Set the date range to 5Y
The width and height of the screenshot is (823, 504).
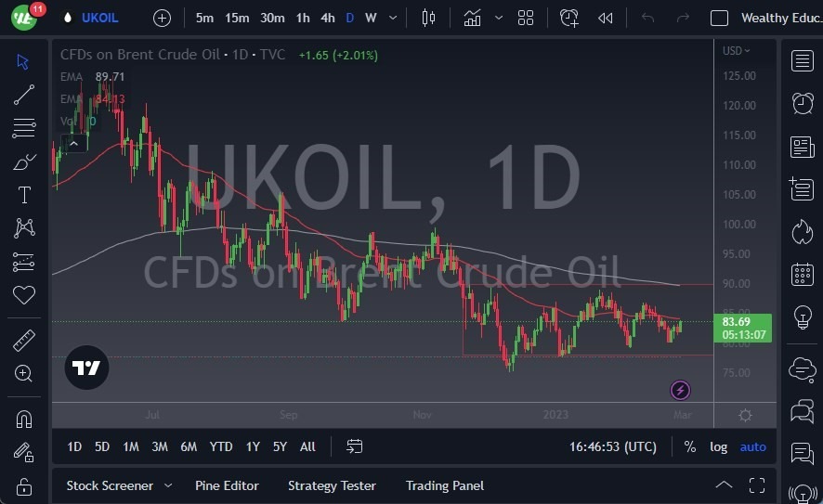pyautogui.click(x=280, y=446)
